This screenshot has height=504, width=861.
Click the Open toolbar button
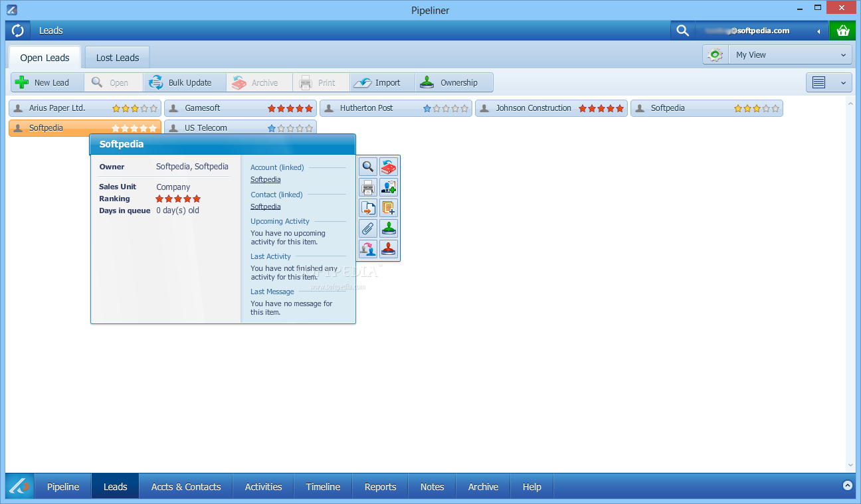114,82
